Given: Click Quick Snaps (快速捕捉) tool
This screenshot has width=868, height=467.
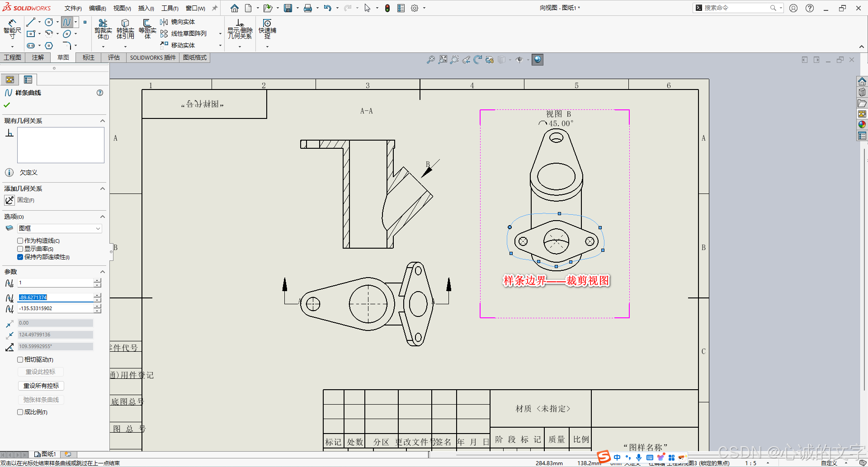Looking at the screenshot, I should 267,29.
